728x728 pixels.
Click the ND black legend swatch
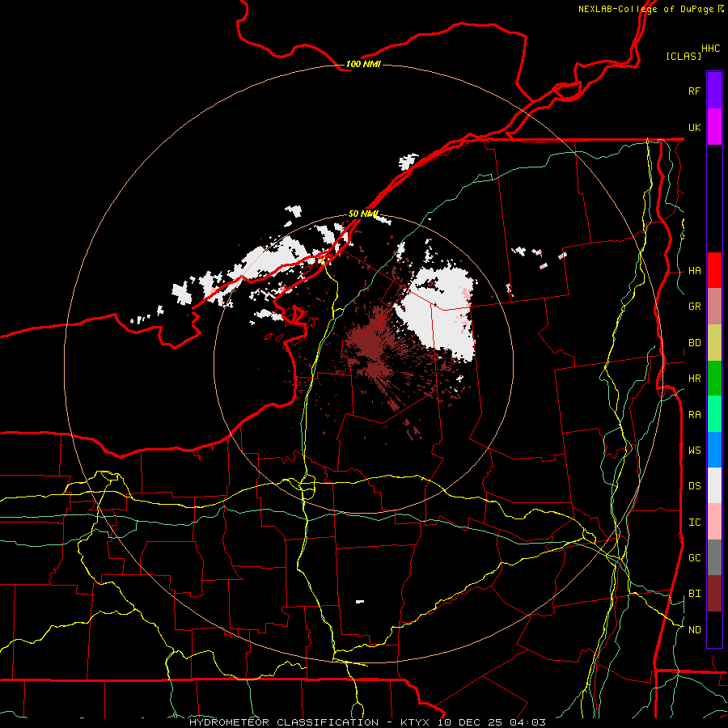[714, 629]
